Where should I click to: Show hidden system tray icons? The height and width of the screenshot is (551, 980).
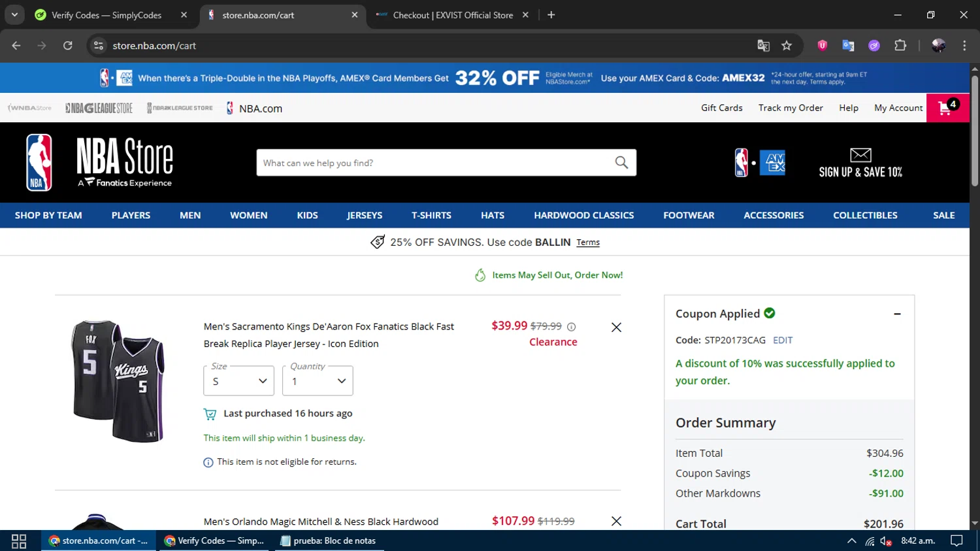coord(851,541)
